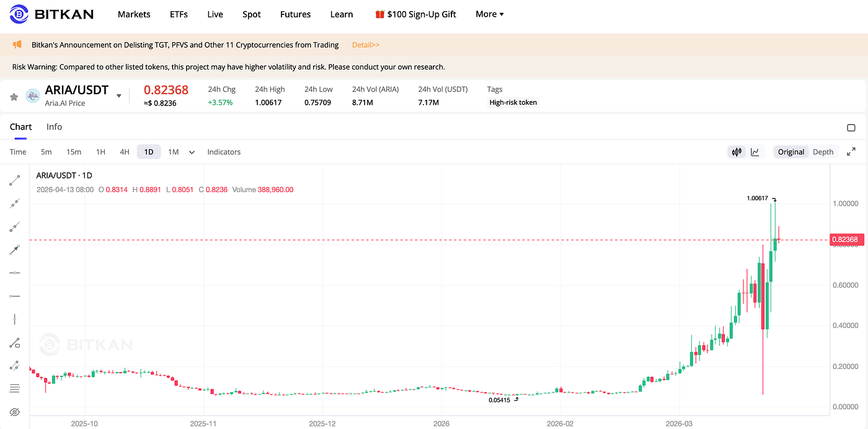Select the Fibonacci lines tool

point(15,389)
